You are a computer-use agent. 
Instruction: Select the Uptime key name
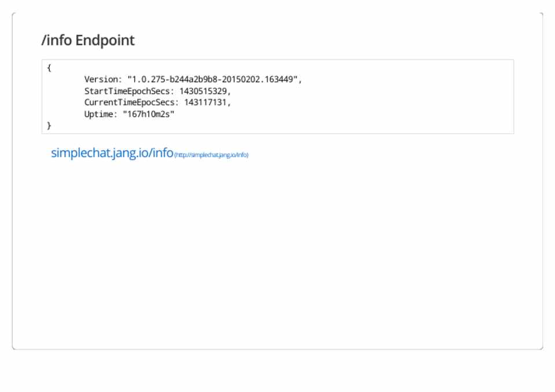pos(98,114)
